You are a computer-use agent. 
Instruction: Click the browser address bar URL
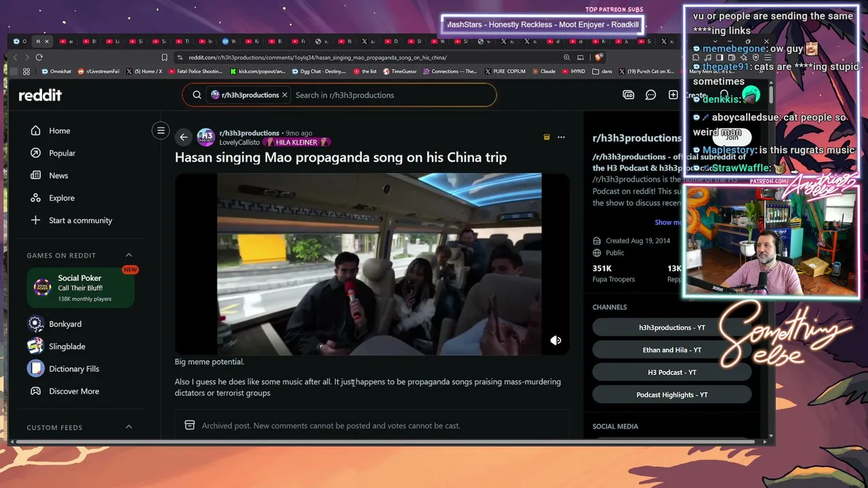click(317, 58)
